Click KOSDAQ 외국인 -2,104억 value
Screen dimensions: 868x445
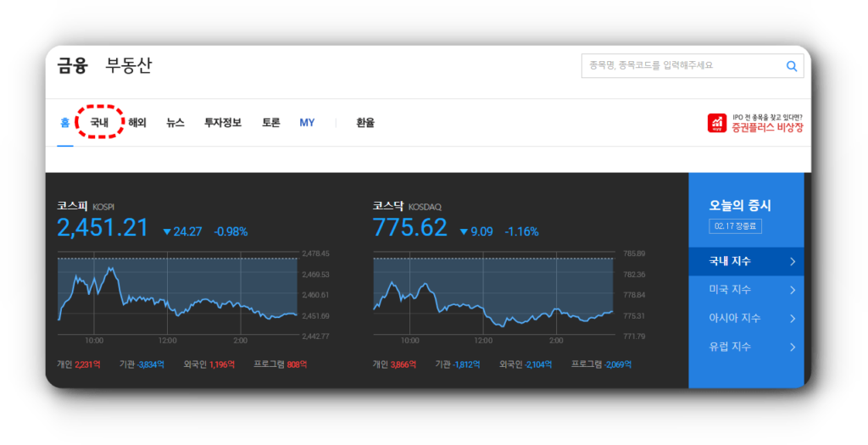[x=538, y=364]
